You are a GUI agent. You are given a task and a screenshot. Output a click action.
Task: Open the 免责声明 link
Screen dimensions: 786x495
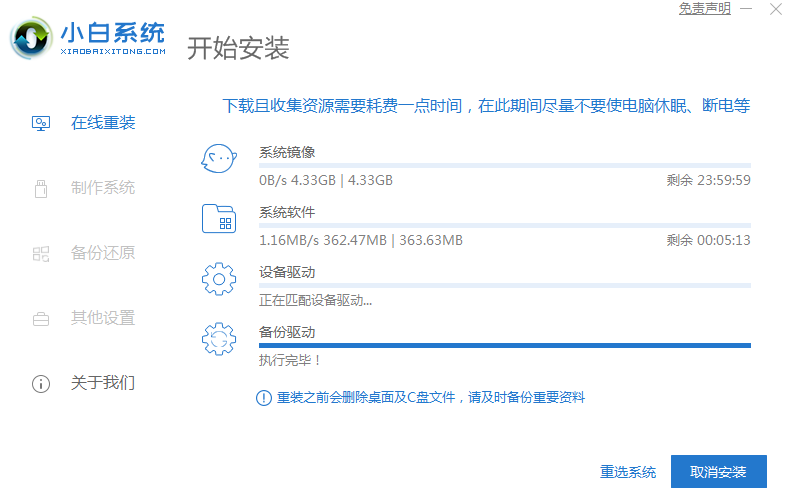coord(704,9)
